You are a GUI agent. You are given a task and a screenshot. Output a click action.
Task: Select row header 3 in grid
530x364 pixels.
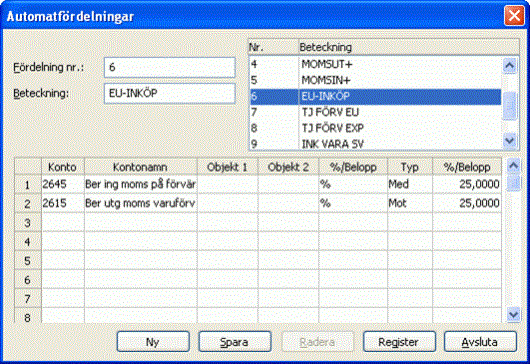tap(28, 223)
